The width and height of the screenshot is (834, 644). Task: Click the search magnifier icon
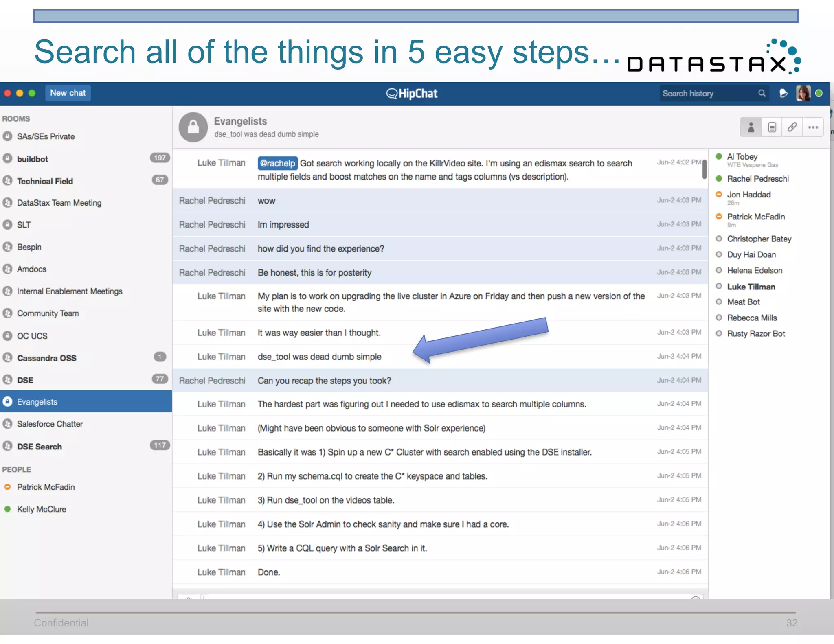762,94
